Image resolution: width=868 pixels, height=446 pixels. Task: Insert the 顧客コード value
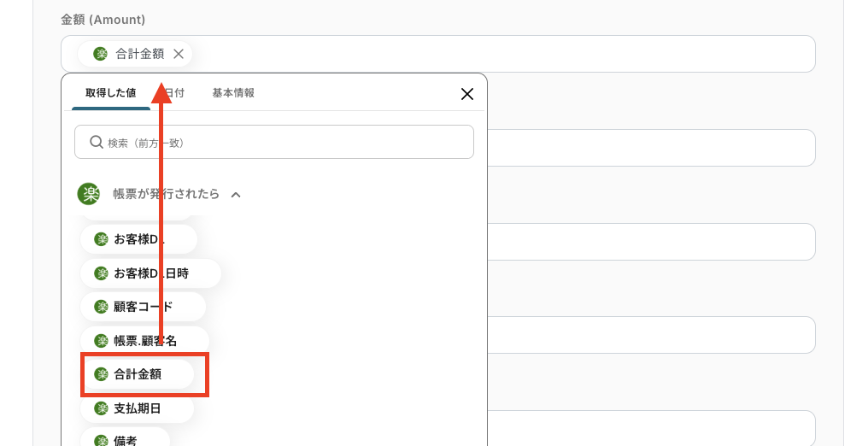click(x=144, y=307)
